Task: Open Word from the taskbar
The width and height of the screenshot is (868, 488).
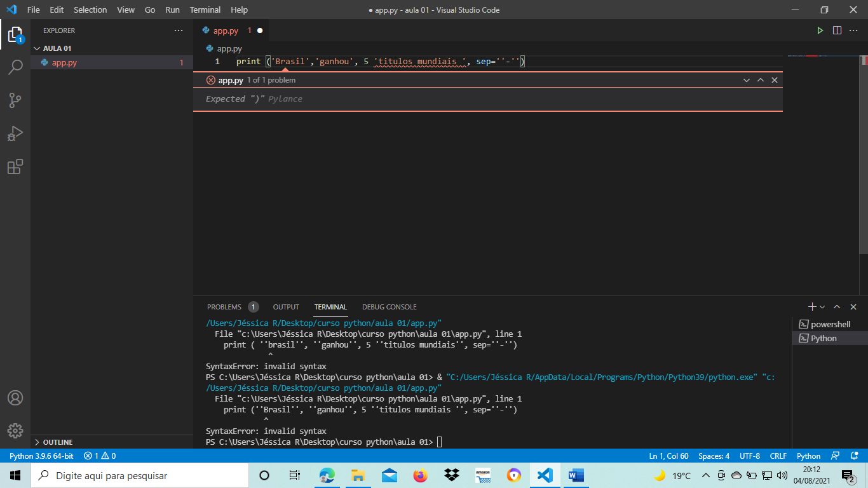Action: point(576,475)
